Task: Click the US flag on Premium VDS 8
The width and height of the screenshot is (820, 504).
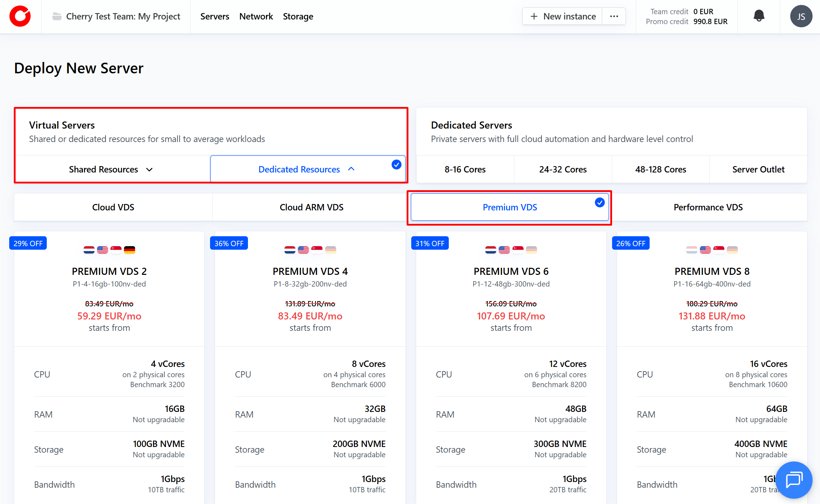Action: (705, 250)
